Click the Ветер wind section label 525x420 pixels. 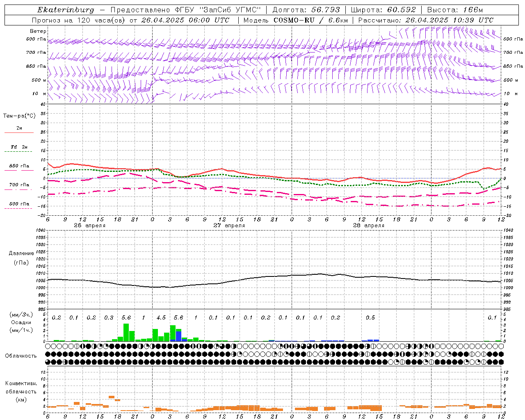38,31
